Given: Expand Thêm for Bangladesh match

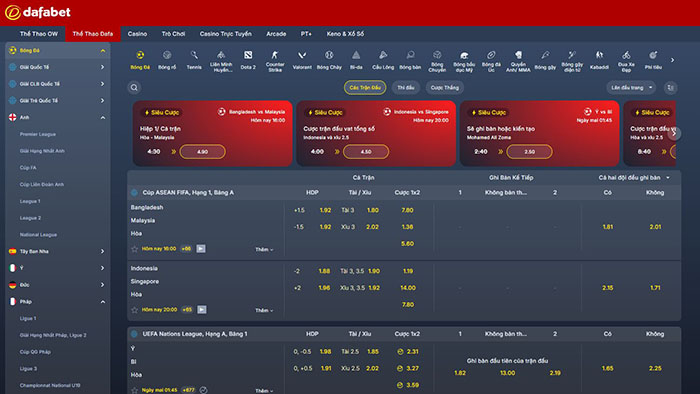Looking at the screenshot, I should (264, 249).
